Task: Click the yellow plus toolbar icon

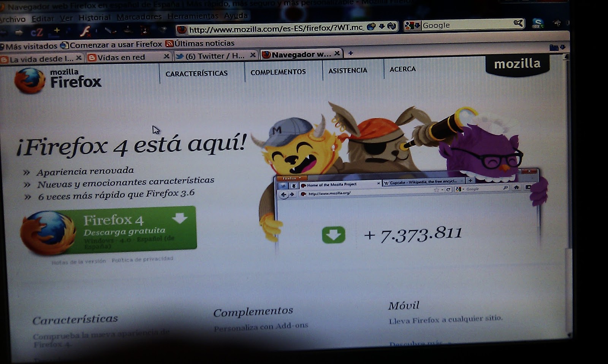Action: pos(57,30)
